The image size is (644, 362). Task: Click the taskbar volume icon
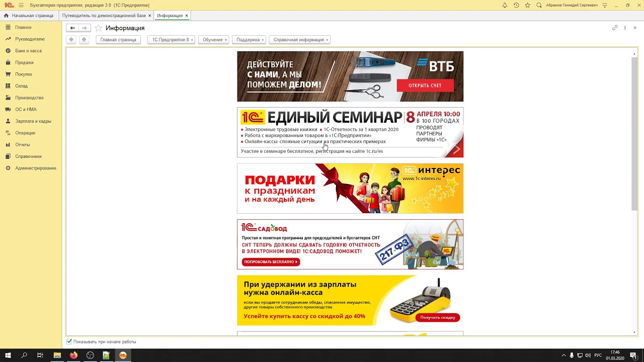click(x=588, y=355)
